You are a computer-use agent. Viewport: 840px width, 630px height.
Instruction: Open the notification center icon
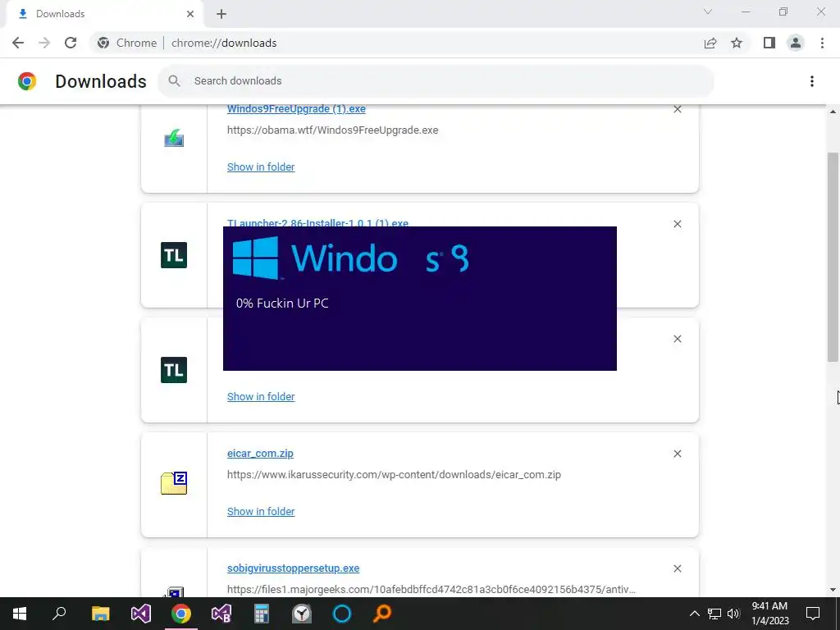point(813,614)
